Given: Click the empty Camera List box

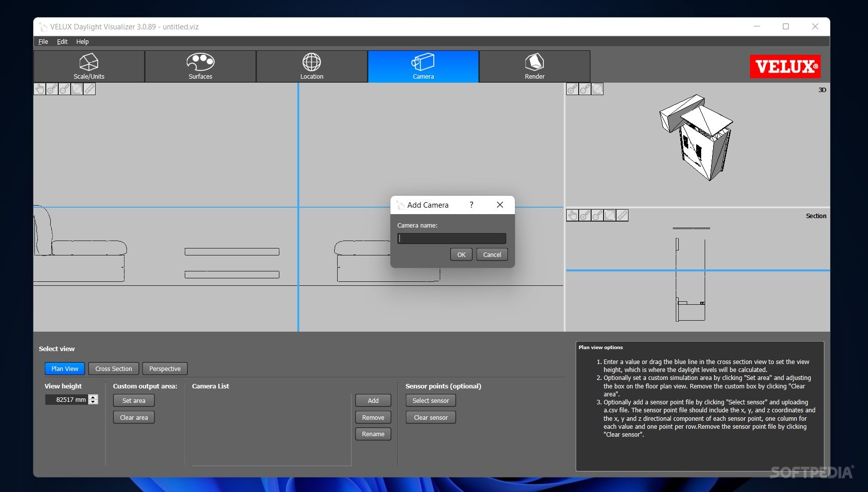Looking at the screenshot, I should [271, 429].
